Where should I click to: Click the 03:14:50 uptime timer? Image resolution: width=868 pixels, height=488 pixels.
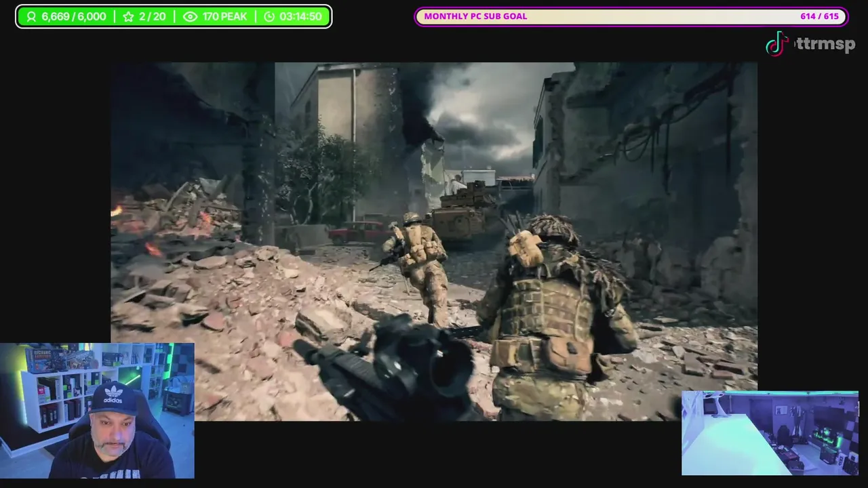pyautogui.click(x=300, y=17)
